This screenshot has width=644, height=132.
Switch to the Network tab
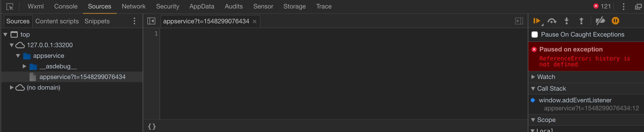tap(134, 6)
